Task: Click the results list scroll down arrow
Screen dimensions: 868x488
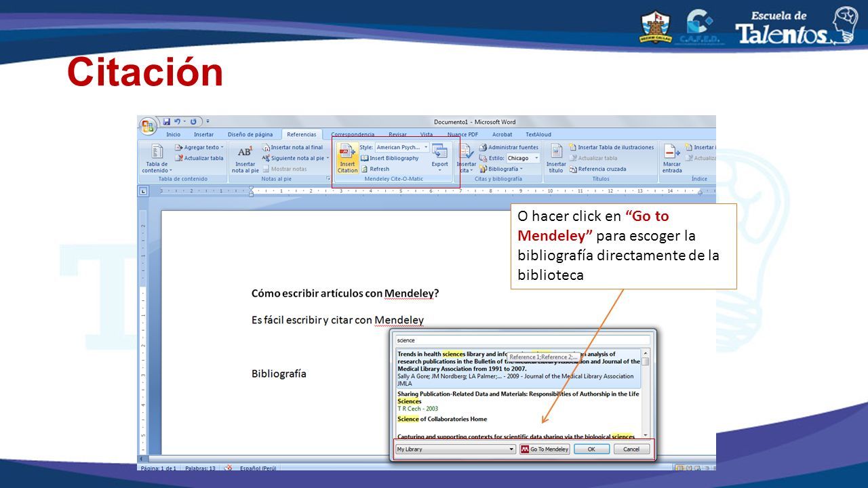Action: click(646, 434)
